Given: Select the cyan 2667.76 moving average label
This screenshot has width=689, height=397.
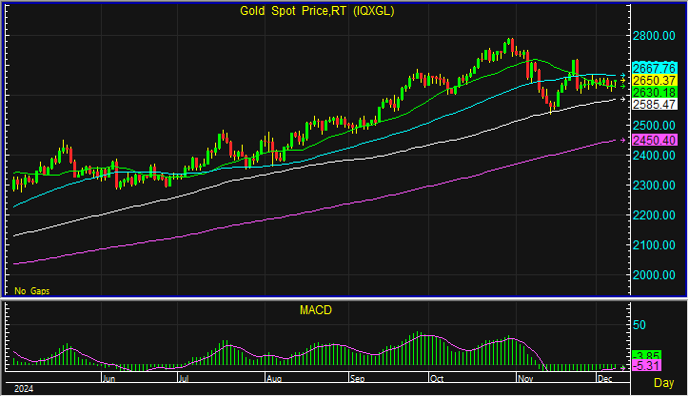Looking at the screenshot, I should point(654,68).
